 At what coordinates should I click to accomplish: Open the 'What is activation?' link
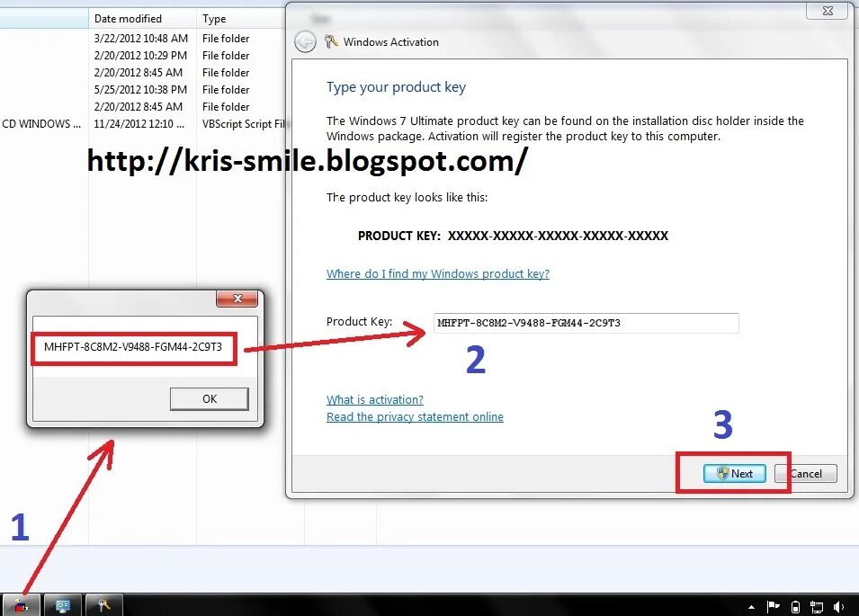[x=375, y=399]
